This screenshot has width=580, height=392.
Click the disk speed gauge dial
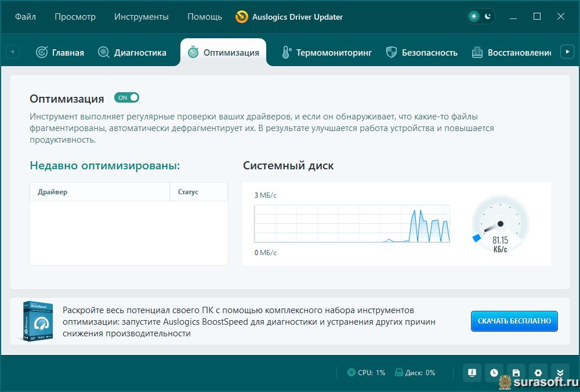(x=500, y=224)
